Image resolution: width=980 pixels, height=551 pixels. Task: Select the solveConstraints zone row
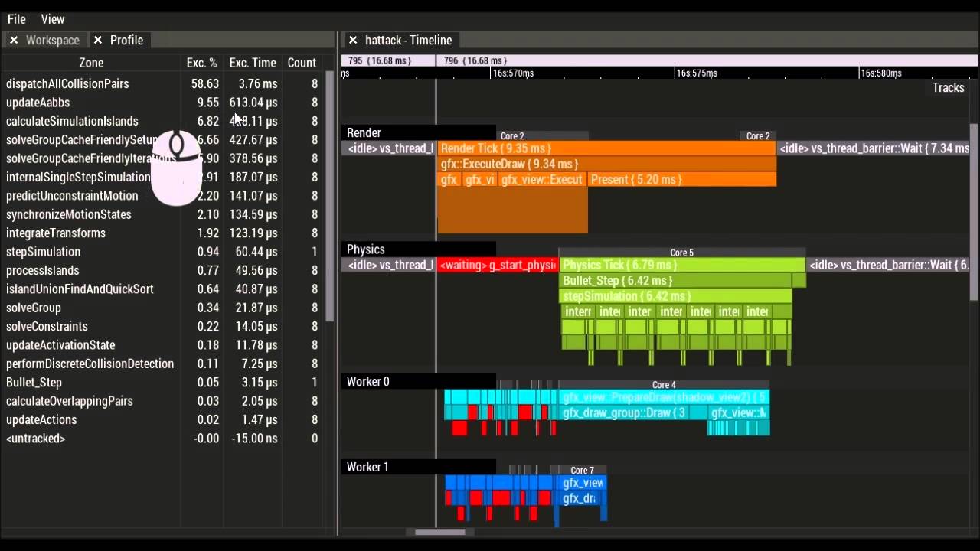[x=162, y=326]
